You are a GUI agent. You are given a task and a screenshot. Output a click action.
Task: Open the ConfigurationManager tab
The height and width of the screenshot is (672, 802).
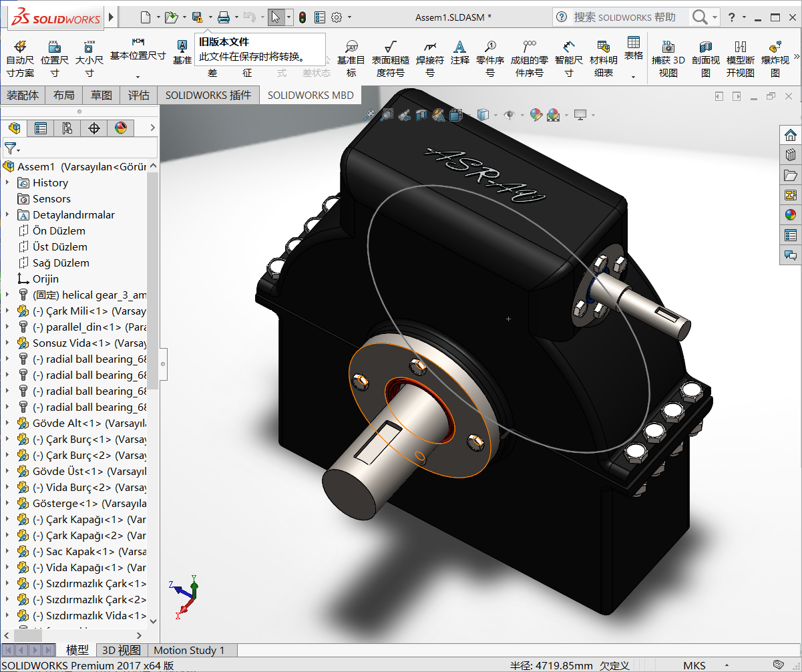click(67, 128)
